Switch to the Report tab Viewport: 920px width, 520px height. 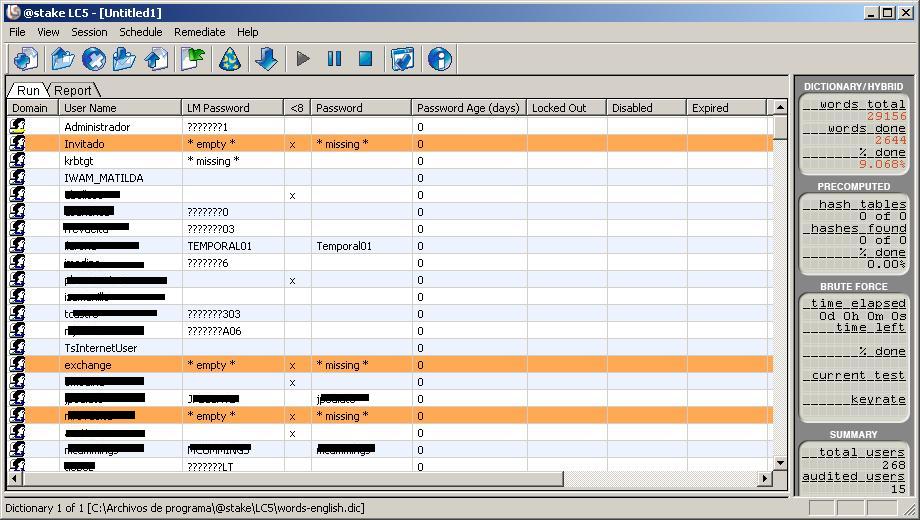pos(73,90)
